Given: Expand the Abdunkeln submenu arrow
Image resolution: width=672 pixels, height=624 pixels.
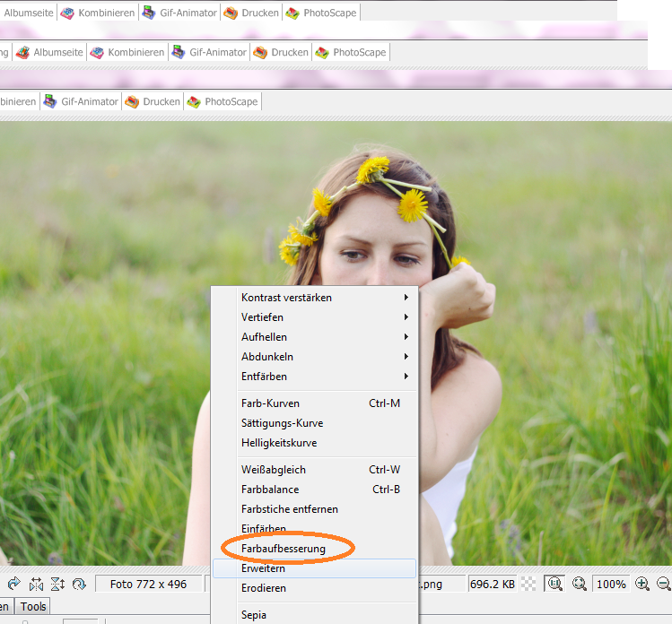Looking at the screenshot, I should pyautogui.click(x=406, y=356).
